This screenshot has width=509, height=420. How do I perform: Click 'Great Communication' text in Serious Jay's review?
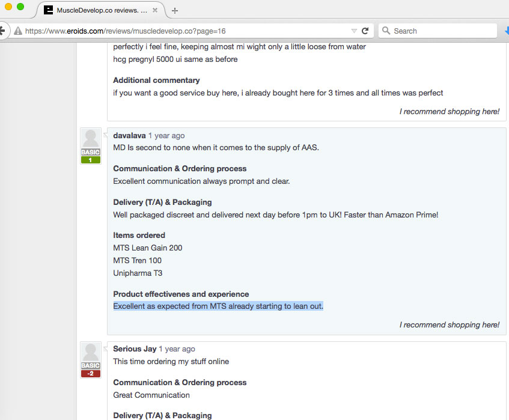point(151,395)
